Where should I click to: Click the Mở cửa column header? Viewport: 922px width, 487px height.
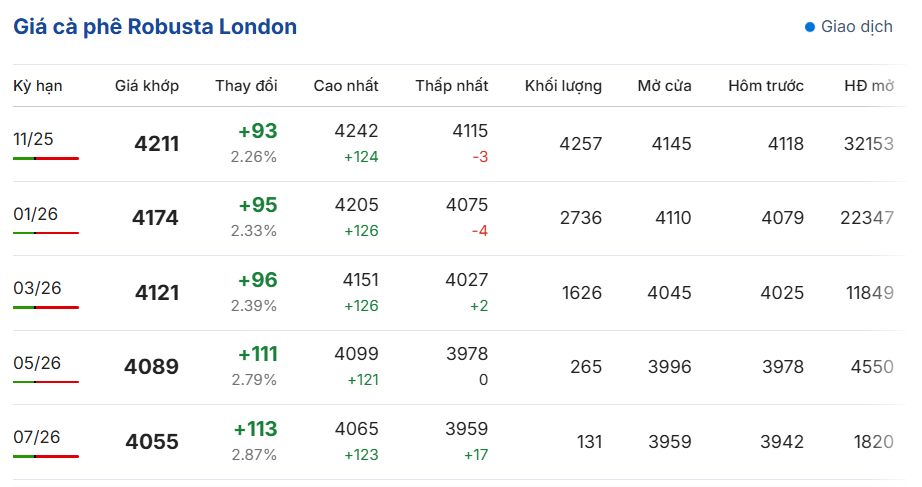(x=664, y=86)
